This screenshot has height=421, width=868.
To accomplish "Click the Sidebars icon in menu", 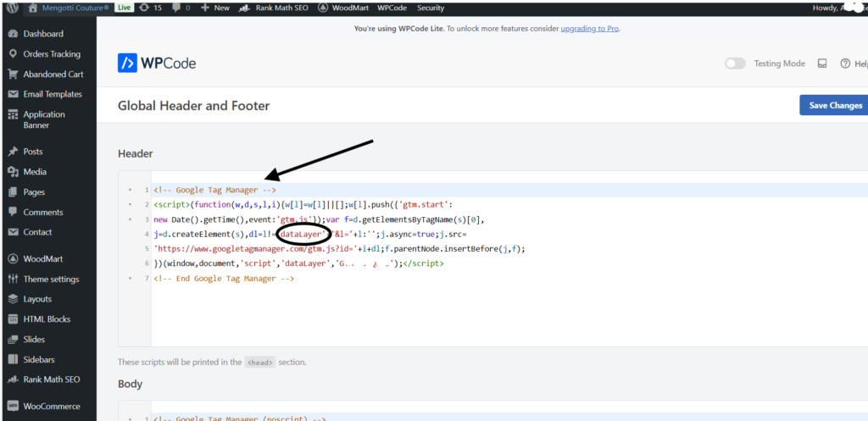I will click(14, 359).
